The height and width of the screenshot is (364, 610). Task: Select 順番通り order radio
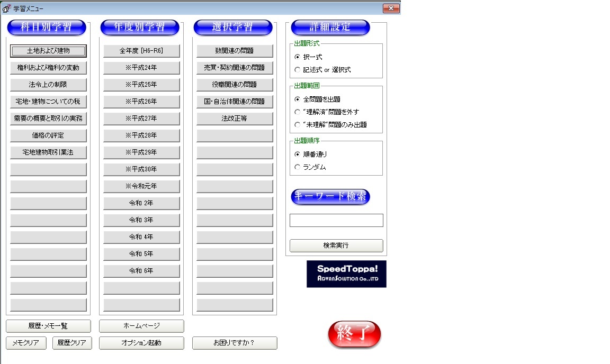[297, 154]
